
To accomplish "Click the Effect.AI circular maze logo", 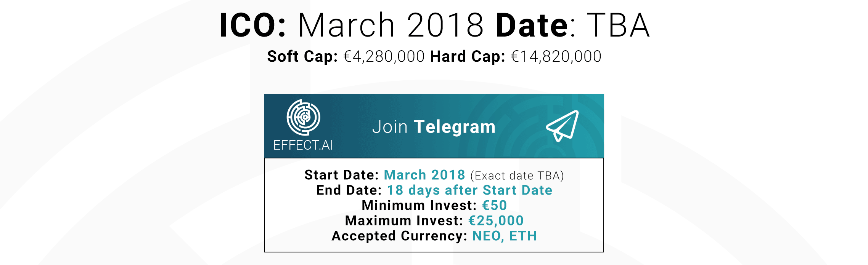I will [x=304, y=117].
